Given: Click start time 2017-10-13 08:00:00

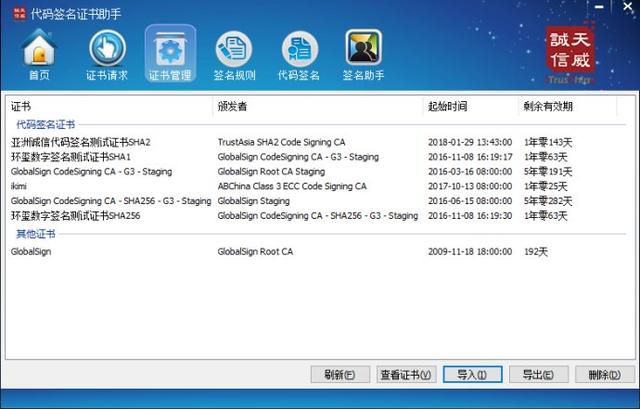Looking at the screenshot, I should (470, 186).
